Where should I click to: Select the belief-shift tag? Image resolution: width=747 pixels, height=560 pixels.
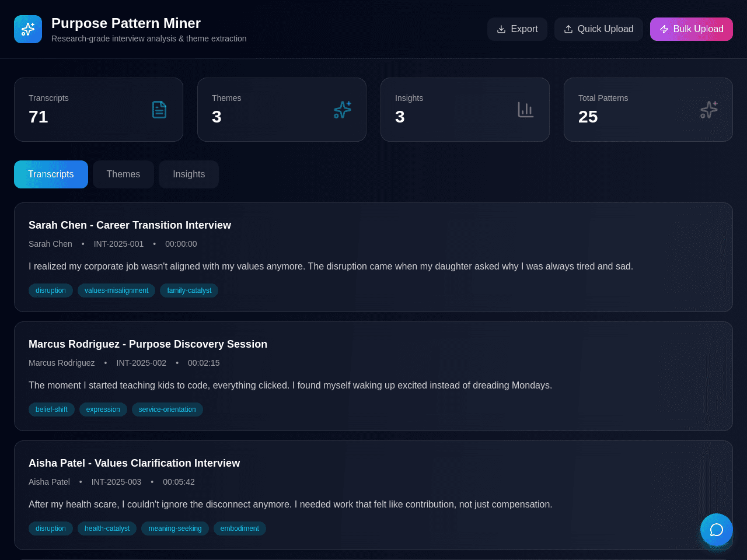(x=51, y=409)
